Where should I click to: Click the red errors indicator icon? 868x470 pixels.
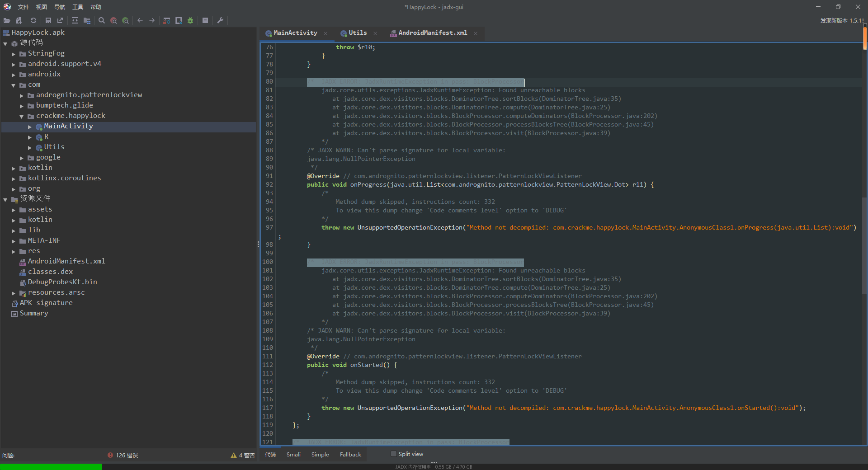[x=110, y=455]
